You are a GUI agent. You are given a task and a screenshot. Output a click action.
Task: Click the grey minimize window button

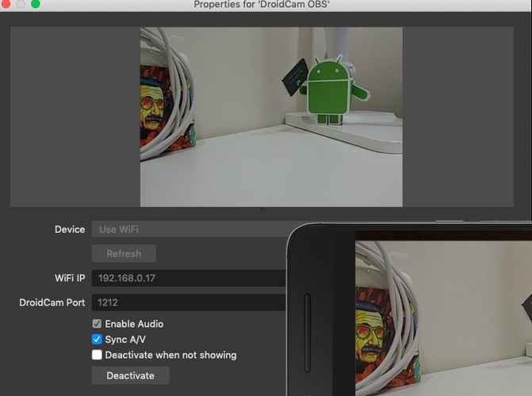coord(21,4)
